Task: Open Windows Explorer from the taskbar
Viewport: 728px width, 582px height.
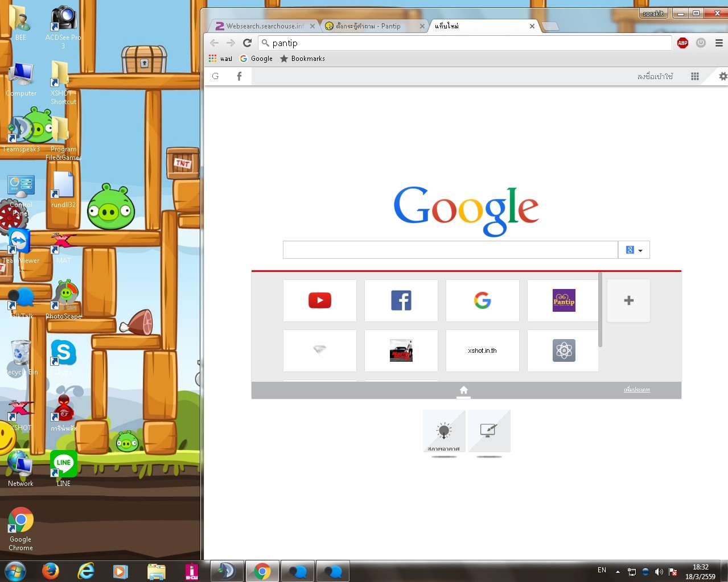Action: (x=157, y=571)
